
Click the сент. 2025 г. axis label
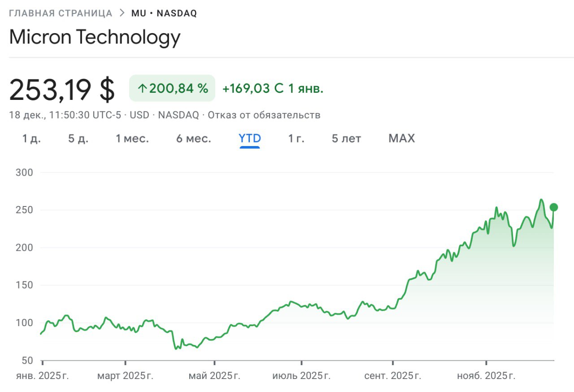(x=392, y=376)
